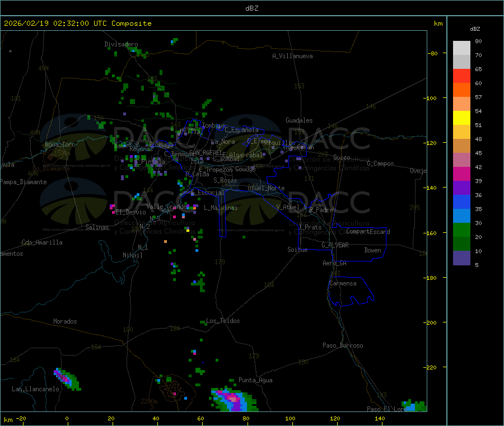Click the -160 km axis tick label
504x426 pixels.
(430, 233)
